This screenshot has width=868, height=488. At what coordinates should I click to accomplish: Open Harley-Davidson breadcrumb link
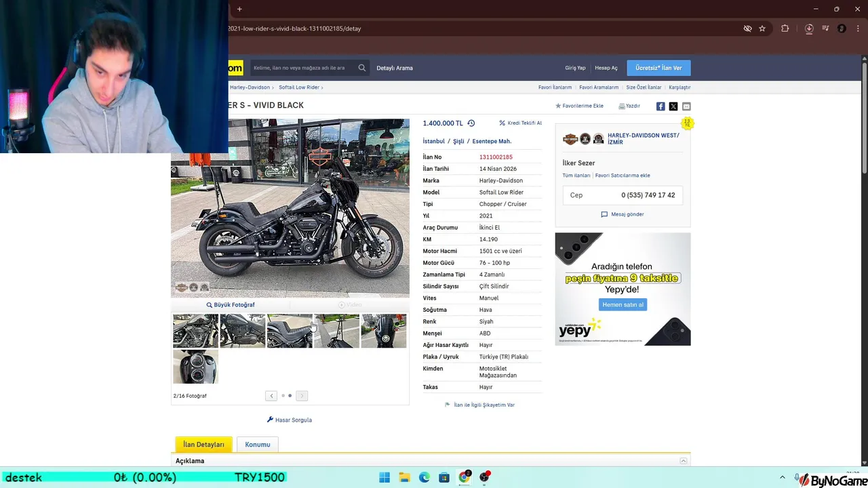click(250, 87)
